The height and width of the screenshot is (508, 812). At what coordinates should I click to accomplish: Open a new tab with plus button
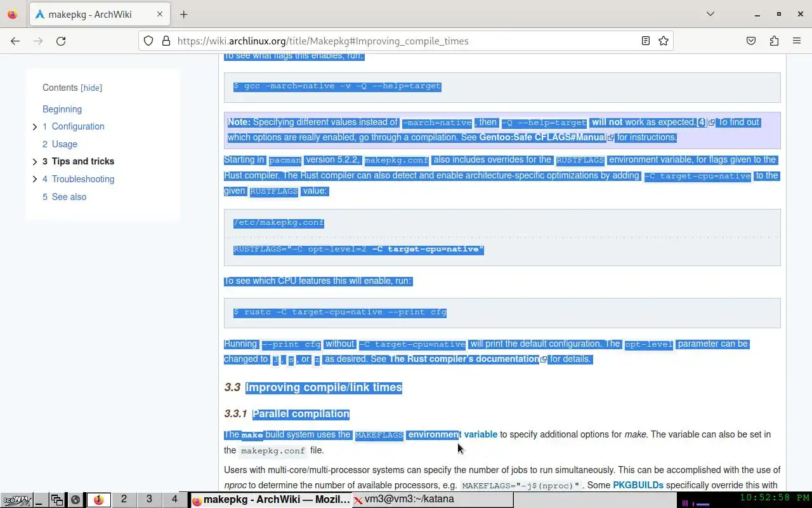183,14
